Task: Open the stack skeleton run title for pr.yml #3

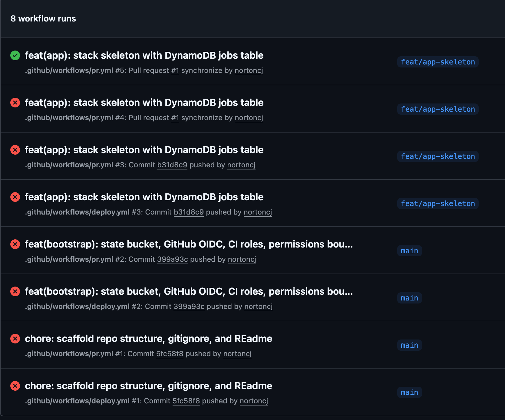Action: 144,150
